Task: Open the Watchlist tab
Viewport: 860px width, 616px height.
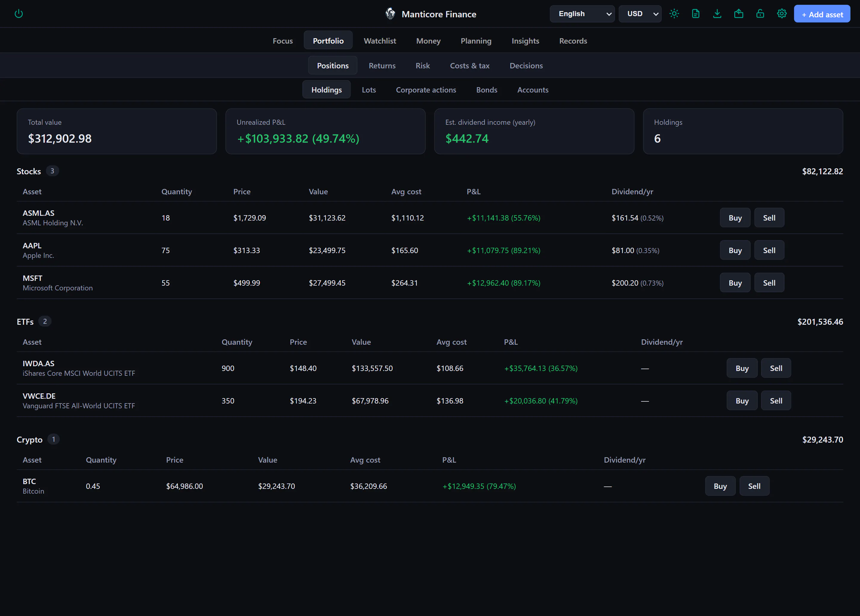Action: click(380, 41)
